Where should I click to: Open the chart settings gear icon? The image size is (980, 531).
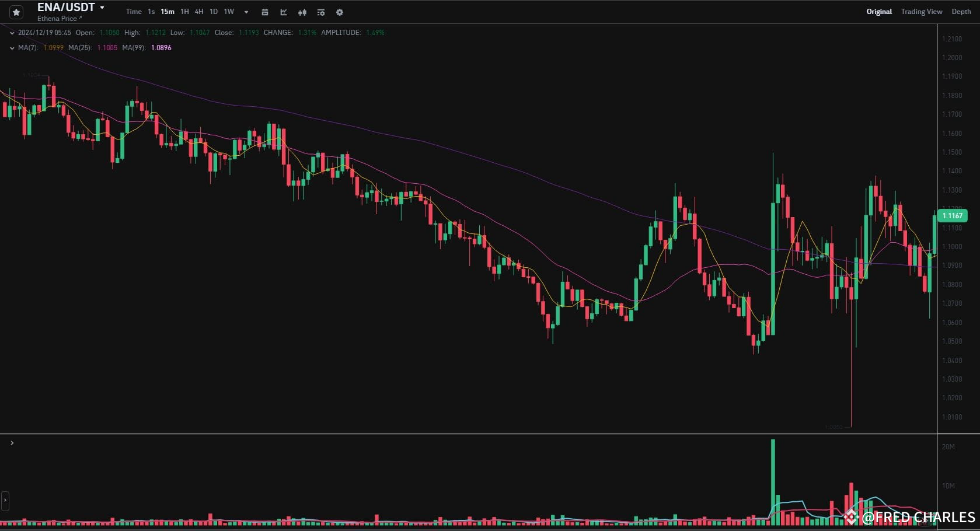click(339, 12)
